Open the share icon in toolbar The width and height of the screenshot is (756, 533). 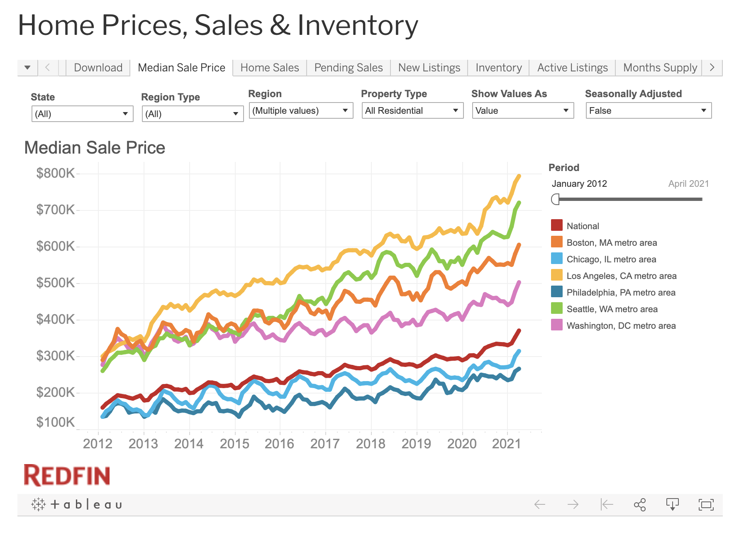(x=640, y=505)
